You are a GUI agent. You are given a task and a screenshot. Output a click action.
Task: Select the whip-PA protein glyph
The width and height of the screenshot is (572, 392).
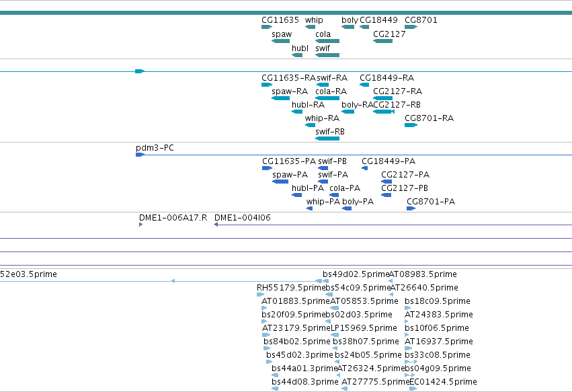(x=309, y=208)
